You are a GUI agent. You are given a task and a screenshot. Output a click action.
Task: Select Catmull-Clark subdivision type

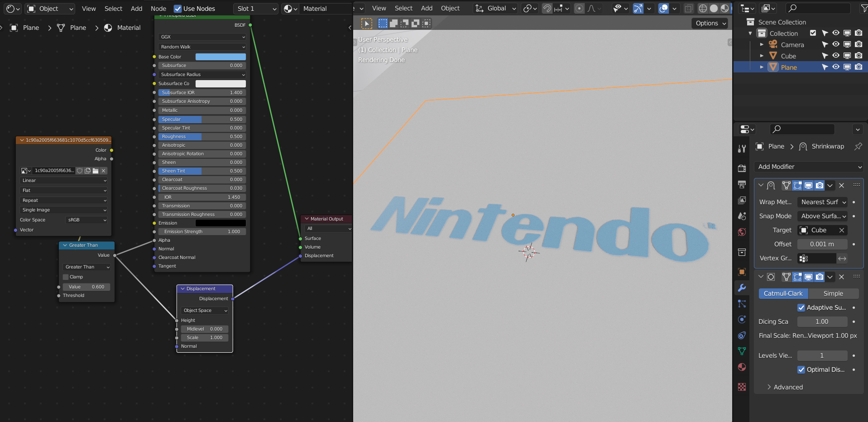tap(783, 293)
